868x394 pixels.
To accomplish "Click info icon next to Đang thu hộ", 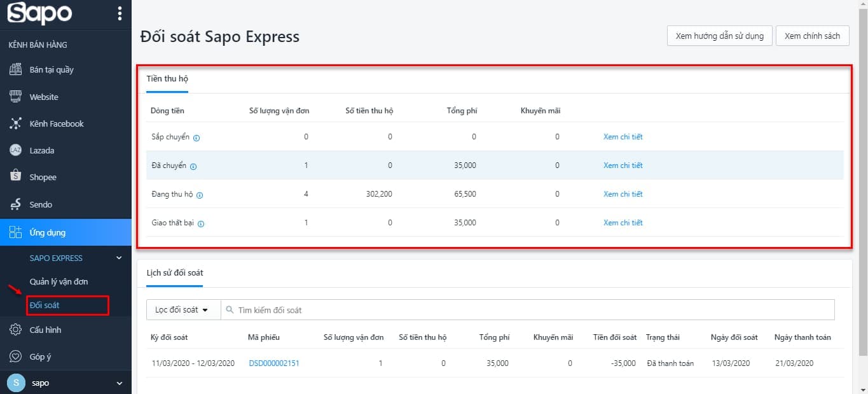I will 200,195.
